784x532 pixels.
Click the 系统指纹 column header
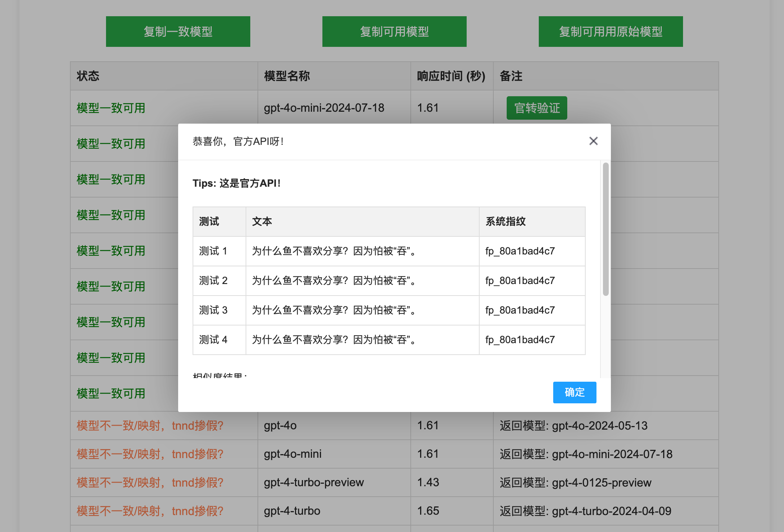pos(532,222)
